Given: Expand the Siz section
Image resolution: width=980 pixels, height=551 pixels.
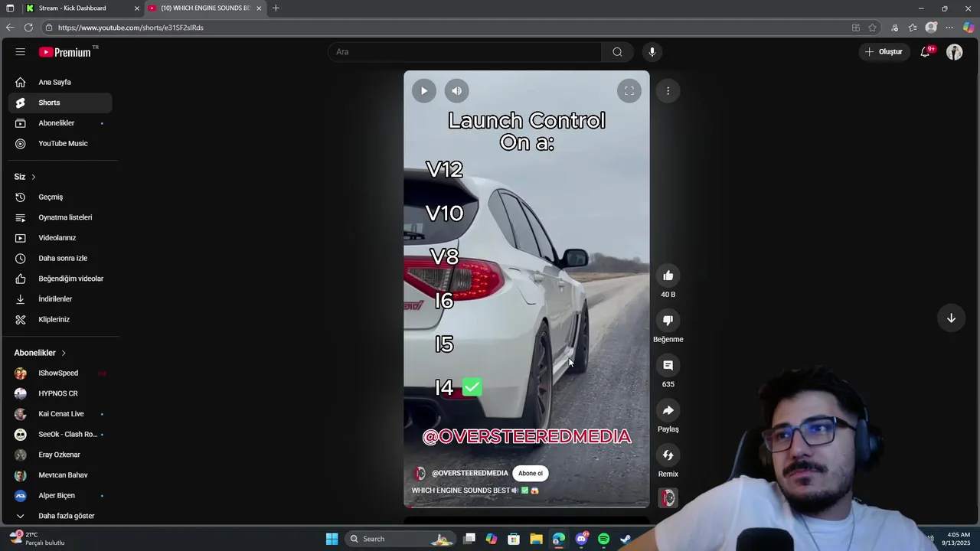Looking at the screenshot, I should pyautogui.click(x=25, y=177).
